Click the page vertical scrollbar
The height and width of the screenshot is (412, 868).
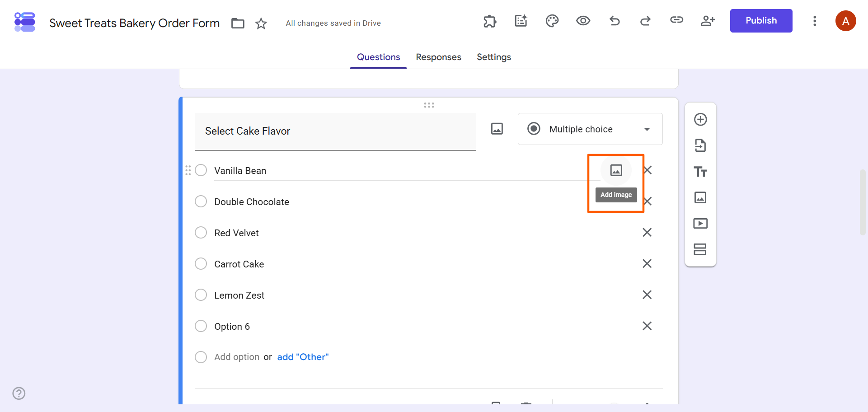[863, 202]
